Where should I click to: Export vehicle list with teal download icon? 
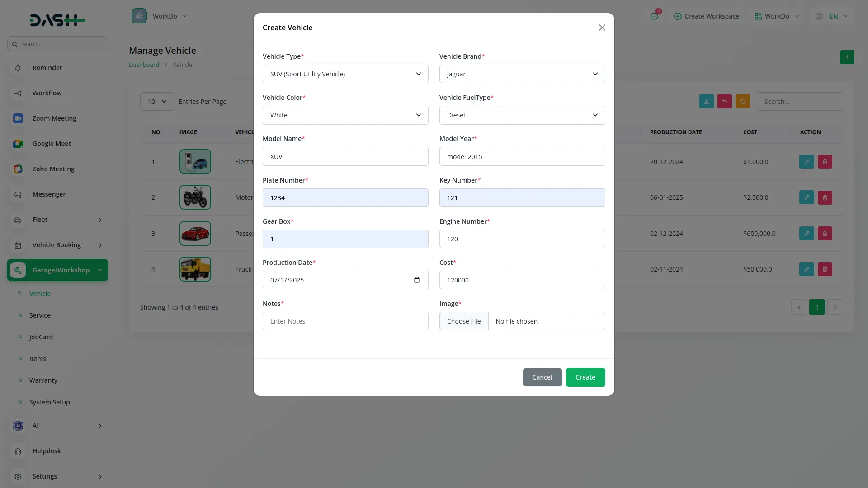706,101
